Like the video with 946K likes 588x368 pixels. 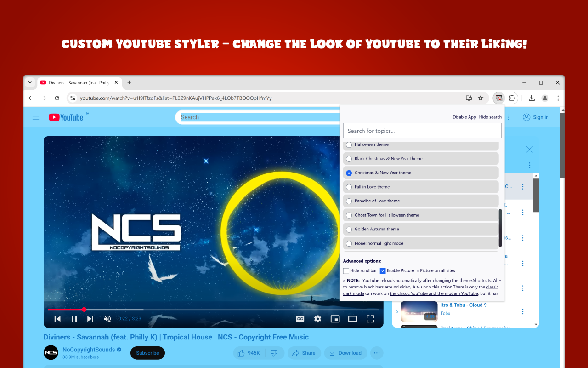point(249,353)
